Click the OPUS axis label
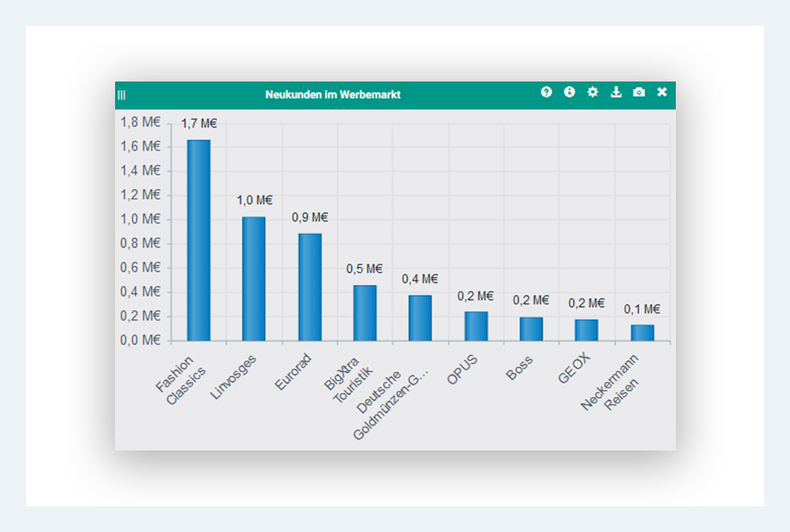Viewport: 790px width, 532px height. click(462, 370)
